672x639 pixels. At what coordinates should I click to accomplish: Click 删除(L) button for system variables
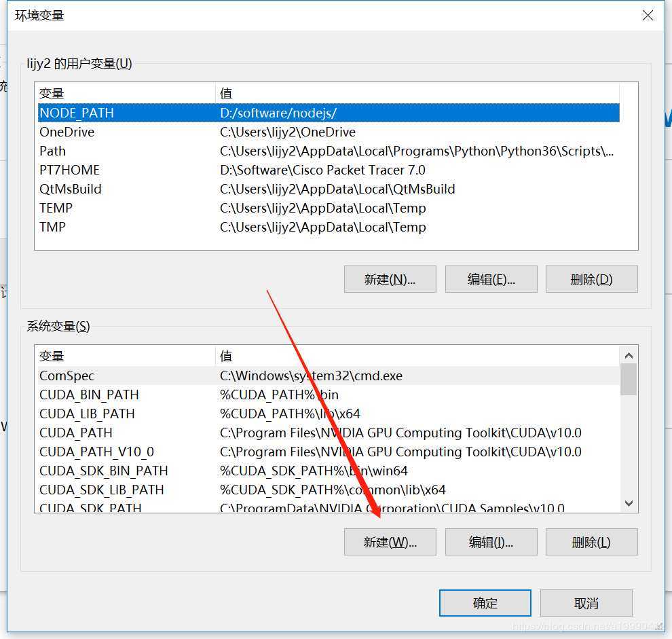point(592,542)
